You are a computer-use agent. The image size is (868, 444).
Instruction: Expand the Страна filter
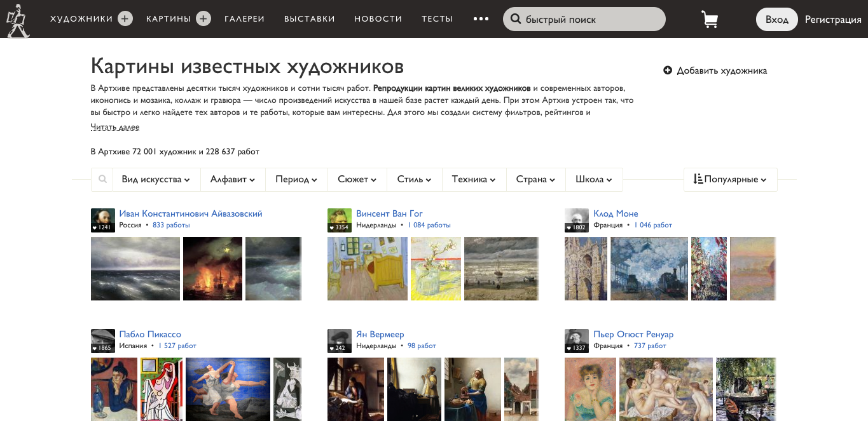pos(536,180)
